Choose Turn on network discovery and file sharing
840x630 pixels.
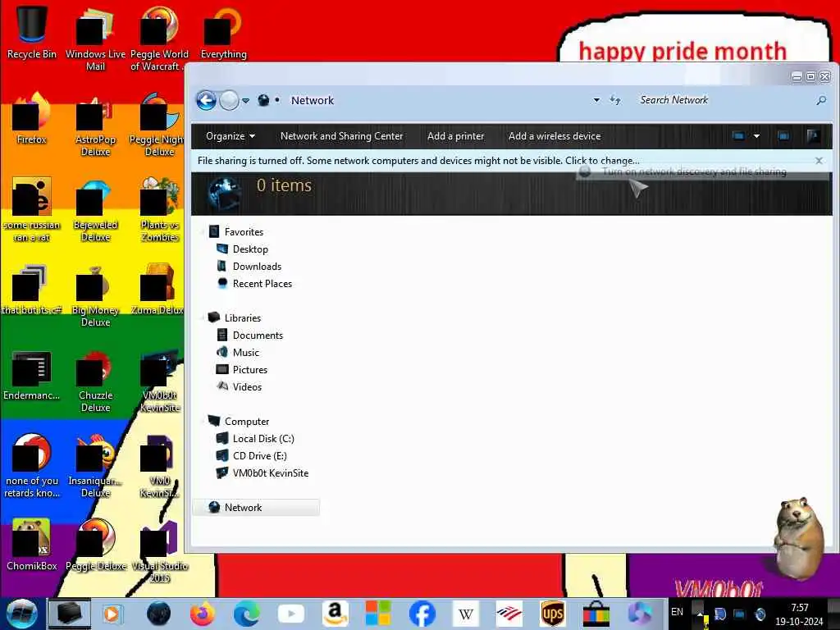point(694,171)
